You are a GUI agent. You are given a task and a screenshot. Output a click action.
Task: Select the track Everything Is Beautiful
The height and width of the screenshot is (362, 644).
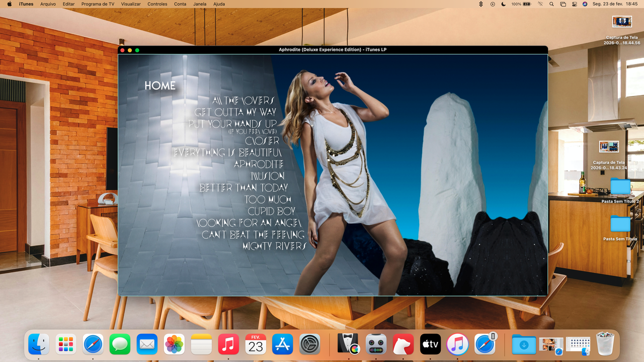coord(227,152)
